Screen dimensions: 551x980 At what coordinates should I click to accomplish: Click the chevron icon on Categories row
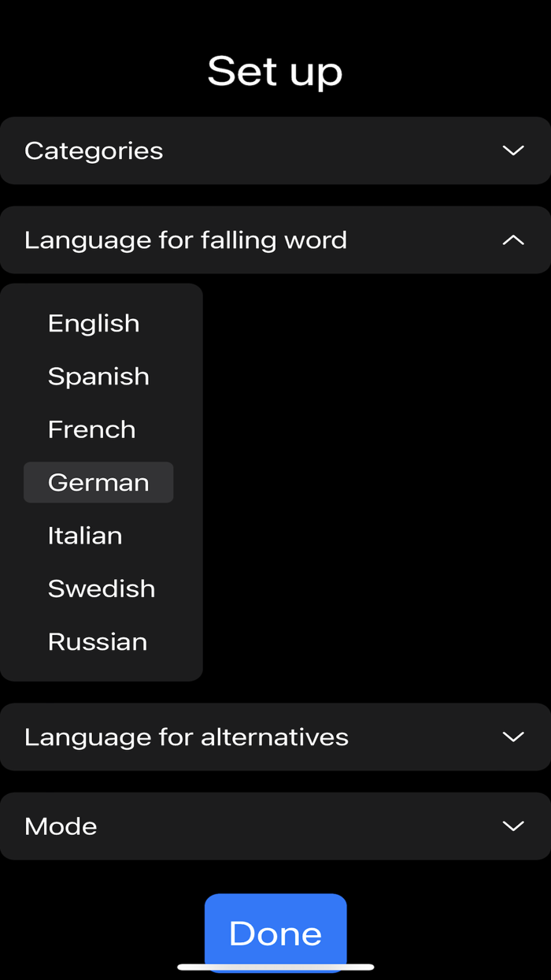pyautogui.click(x=513, y=150)
